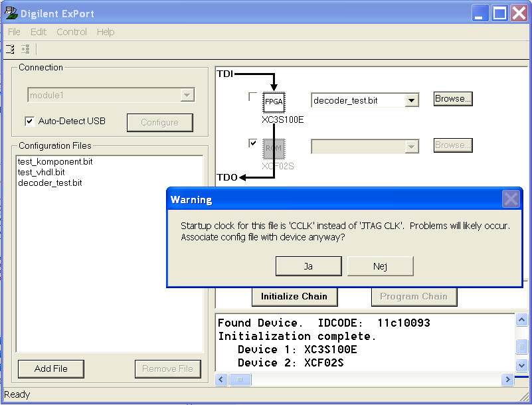Expand the decoder_test.bit file dropdown for FPGA
The image size is (532, 405).
click(411, 100)
